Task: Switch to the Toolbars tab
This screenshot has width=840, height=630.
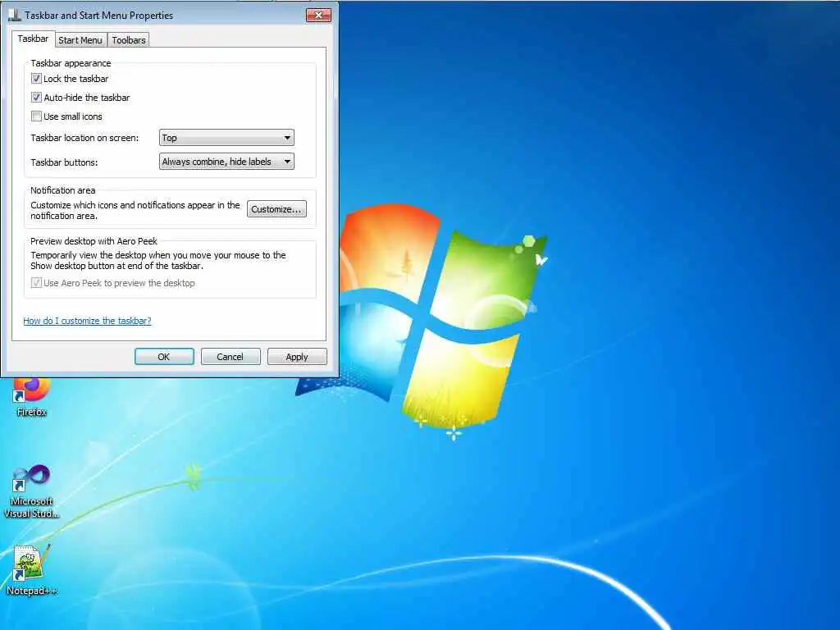Action: click(129, 40)
